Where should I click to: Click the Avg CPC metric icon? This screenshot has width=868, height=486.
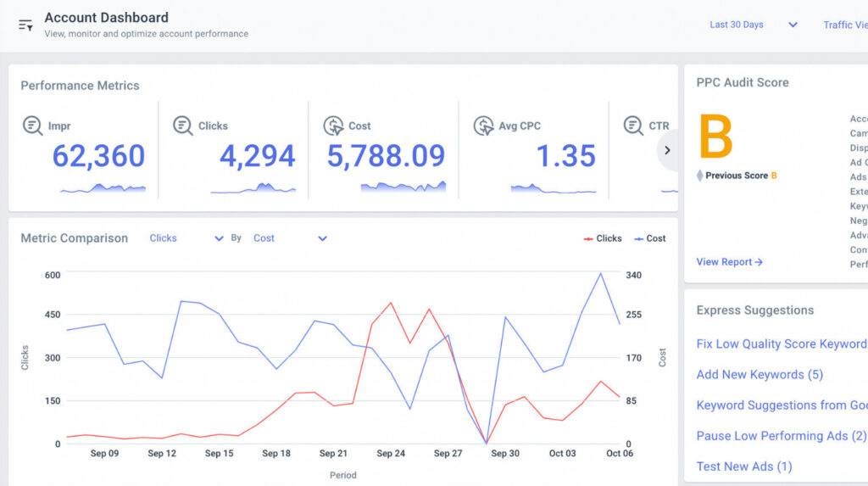pyautogui.click(x=483, y=126)
